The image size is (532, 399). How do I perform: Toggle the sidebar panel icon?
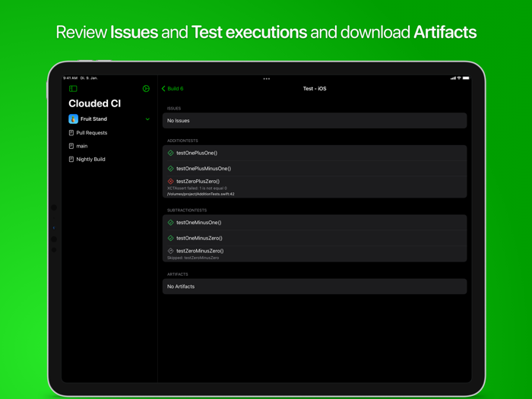[73, 89]
